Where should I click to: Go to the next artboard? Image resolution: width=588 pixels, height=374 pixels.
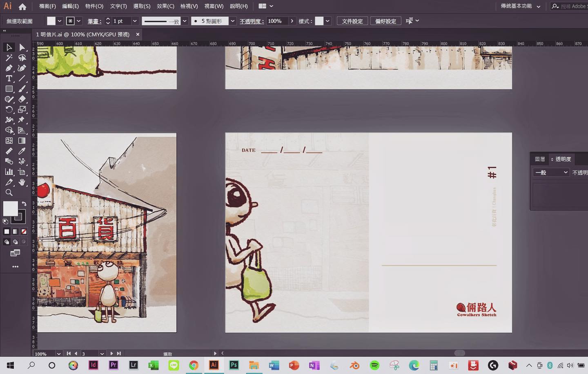[x=111, y=354]
